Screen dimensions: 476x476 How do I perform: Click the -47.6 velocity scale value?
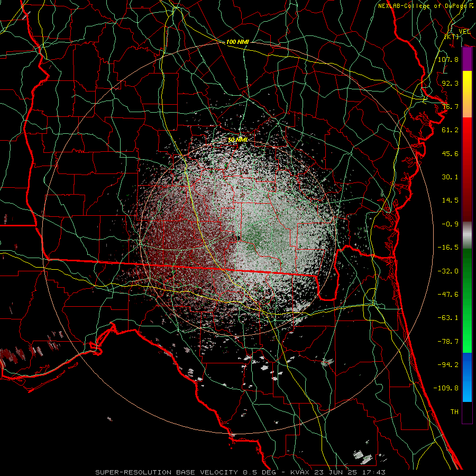point(448,295)
